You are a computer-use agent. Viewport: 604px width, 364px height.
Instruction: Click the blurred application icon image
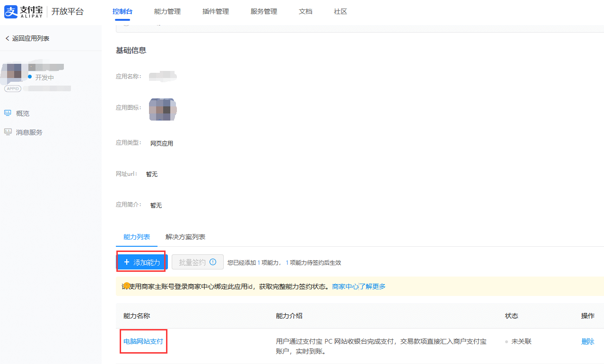(163, 109)
